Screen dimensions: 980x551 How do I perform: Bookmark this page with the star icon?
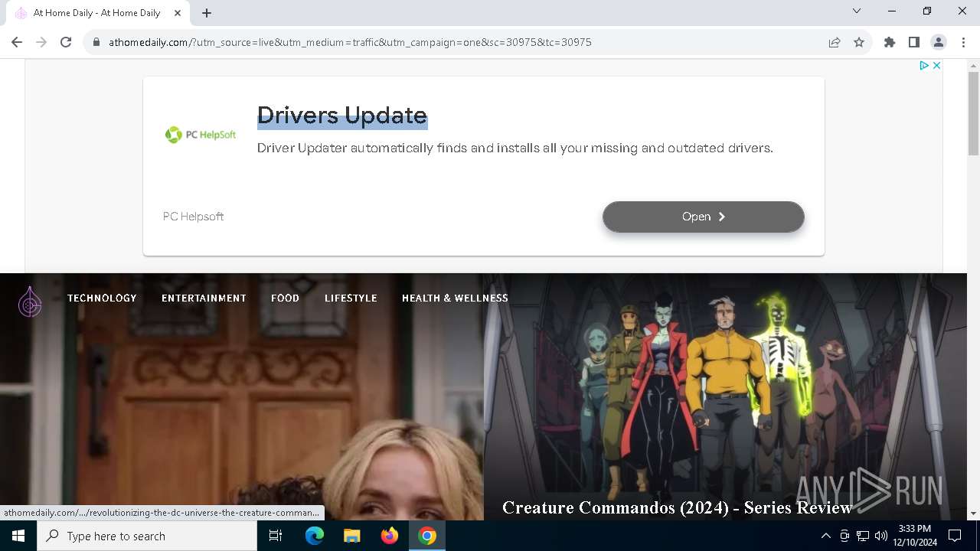point(859,42)
